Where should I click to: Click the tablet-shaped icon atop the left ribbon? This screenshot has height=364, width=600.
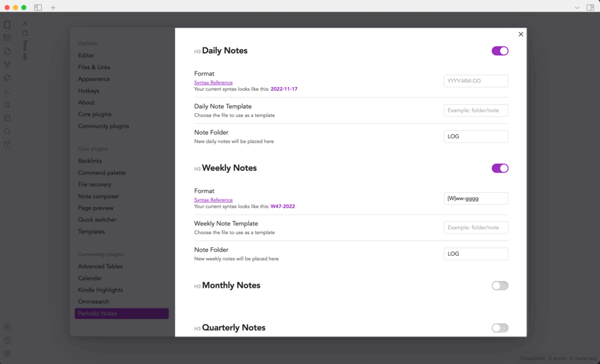pyautogui.click(x=7, y=25)
